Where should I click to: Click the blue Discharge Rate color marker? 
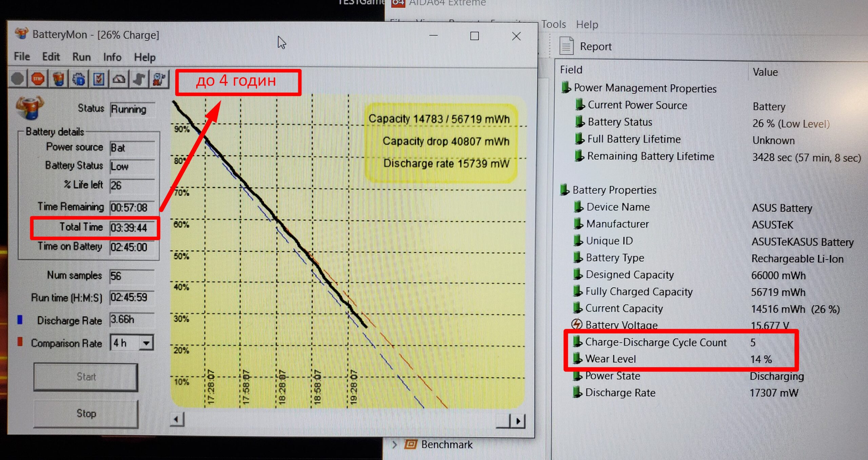20,320
